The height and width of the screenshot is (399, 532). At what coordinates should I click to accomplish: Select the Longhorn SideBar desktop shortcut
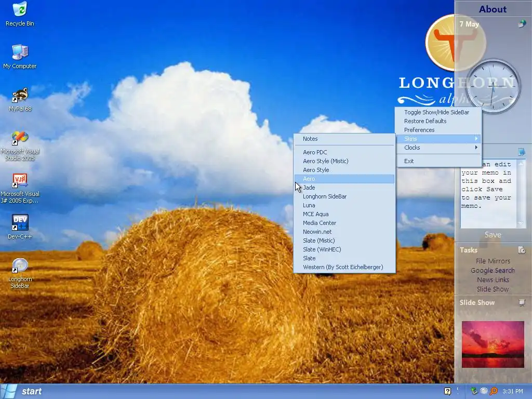tap(20, 273)
